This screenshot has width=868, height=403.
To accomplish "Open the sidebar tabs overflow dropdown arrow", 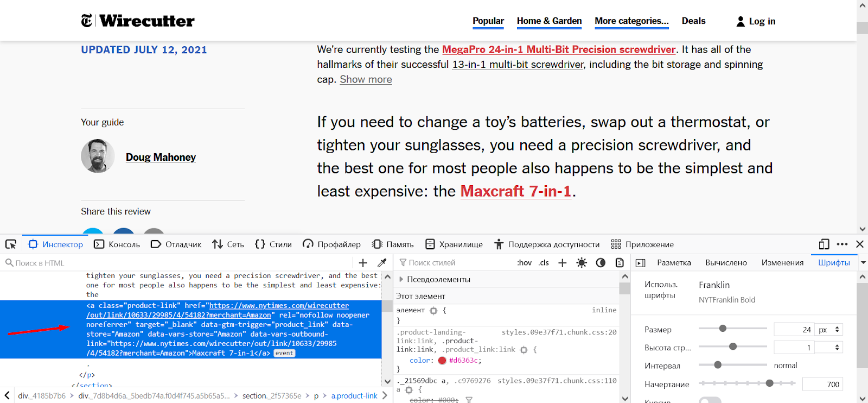I will coord(863,263).
